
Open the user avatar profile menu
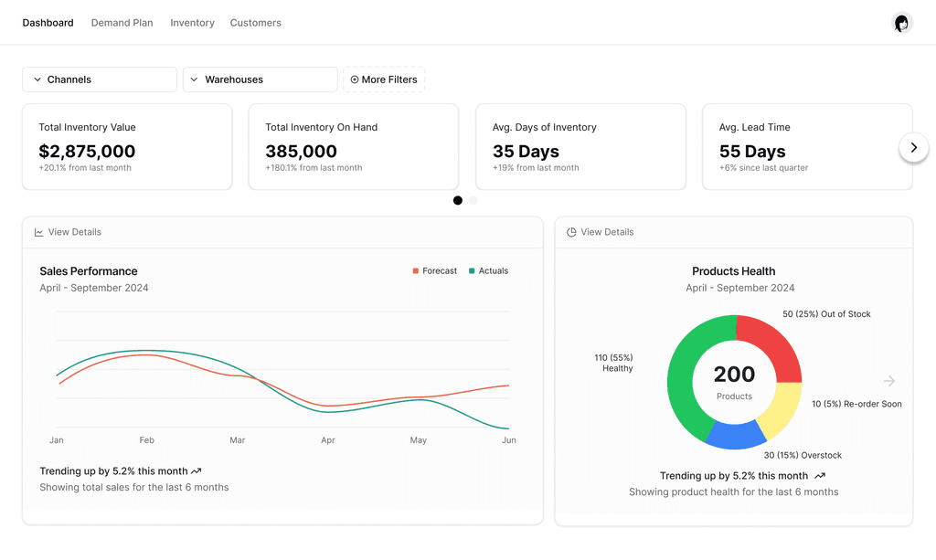click(x=902, y=23)
